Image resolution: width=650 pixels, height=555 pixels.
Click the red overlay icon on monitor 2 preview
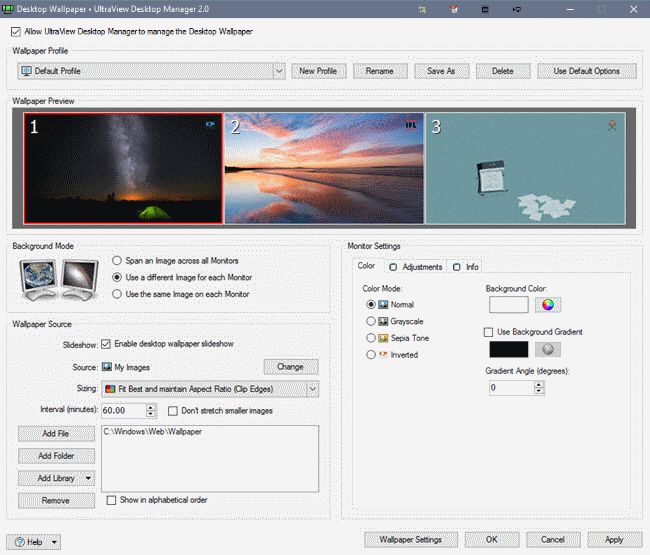tap(410, 125)
